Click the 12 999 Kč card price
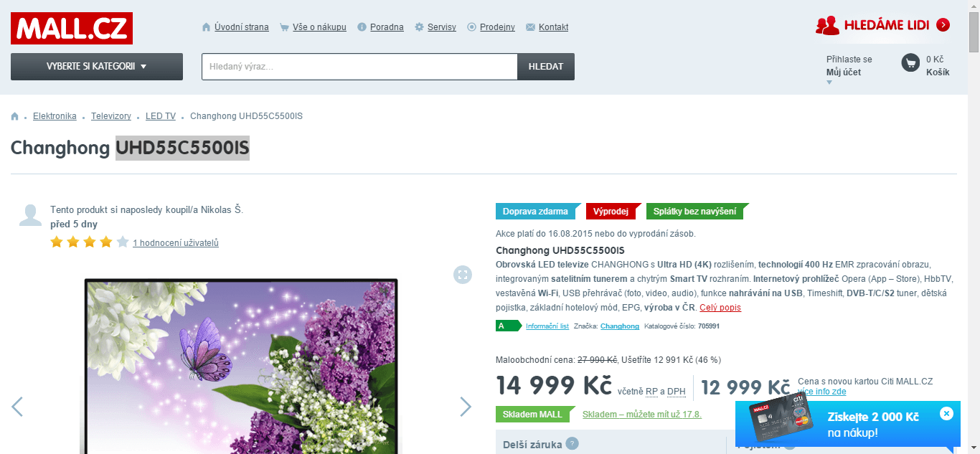Image resolution: width=980 pixels, height=454 pixels. [745, 388]
